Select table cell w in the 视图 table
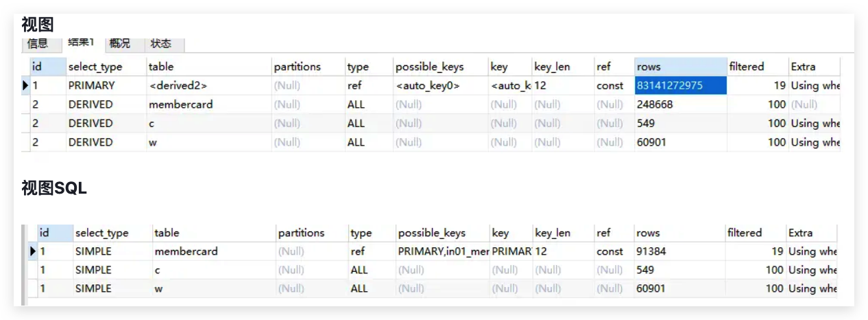 pos(208,142)
